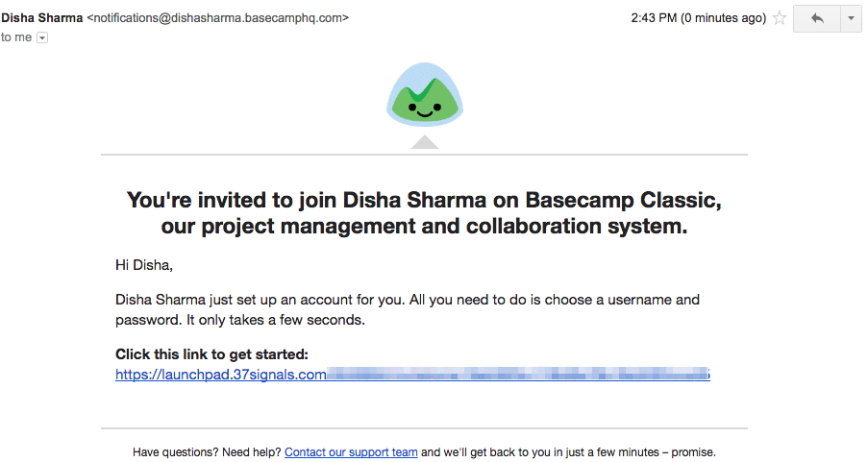Star this email from Disha Sharma

tap(780, 18)
